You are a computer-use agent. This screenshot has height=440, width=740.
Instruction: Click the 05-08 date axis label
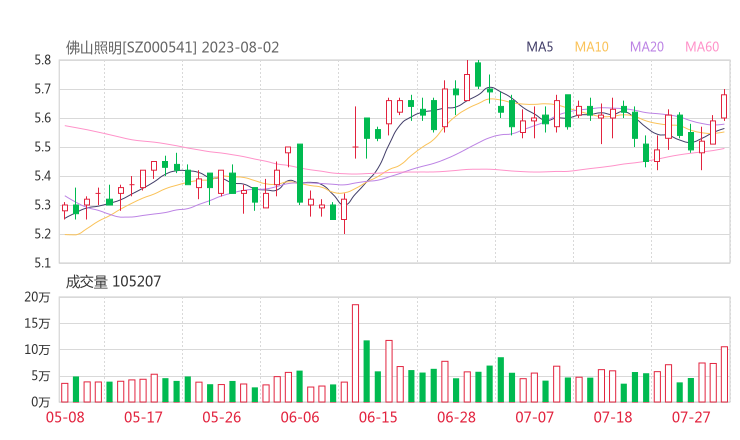(65, 417)
